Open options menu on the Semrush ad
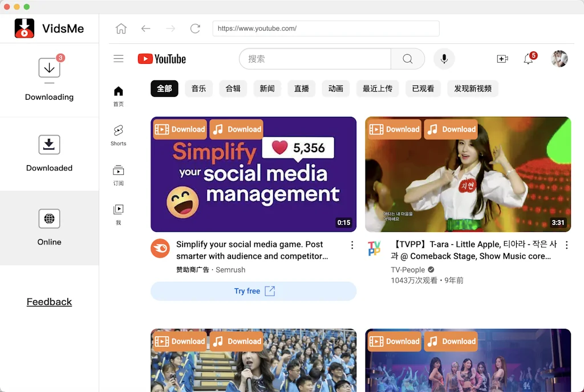Screen dimensions: 584x392 352,245
